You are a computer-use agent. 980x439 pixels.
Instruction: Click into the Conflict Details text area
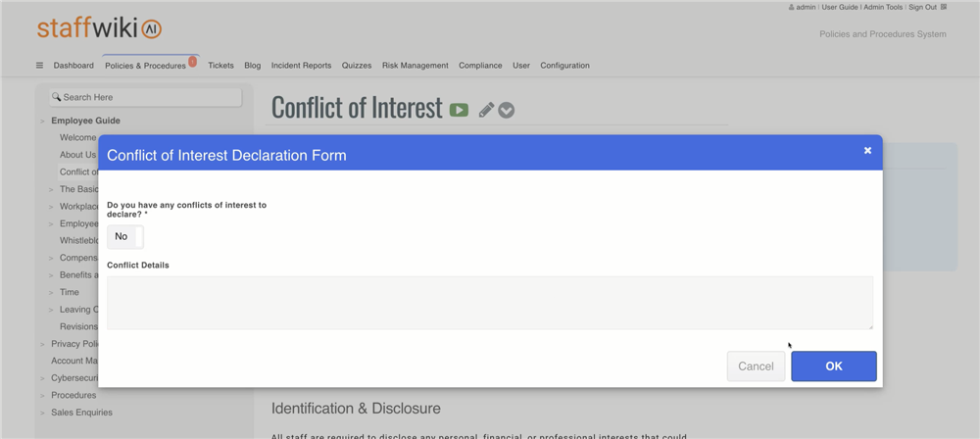pyautogui.click(x=489, y=302)
